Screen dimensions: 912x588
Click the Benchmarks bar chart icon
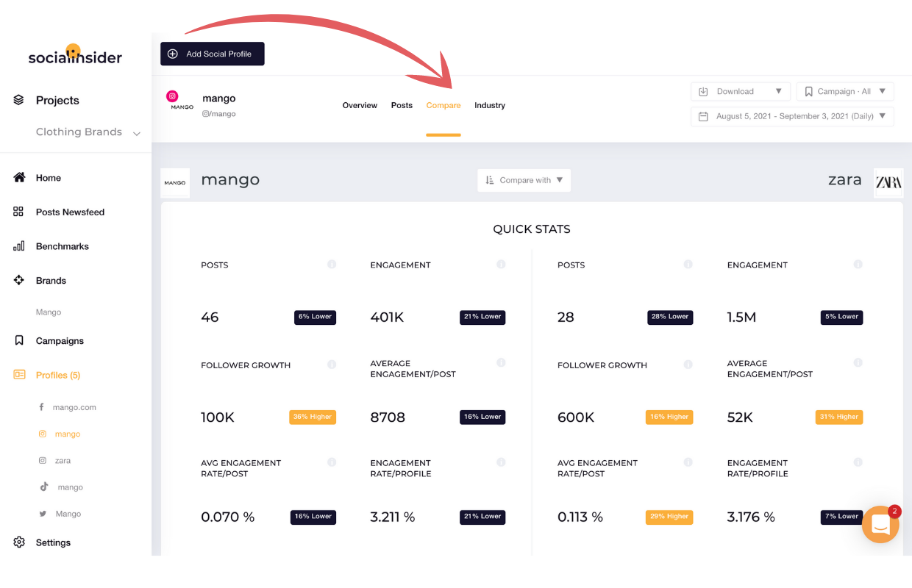(x=19, y=246)
